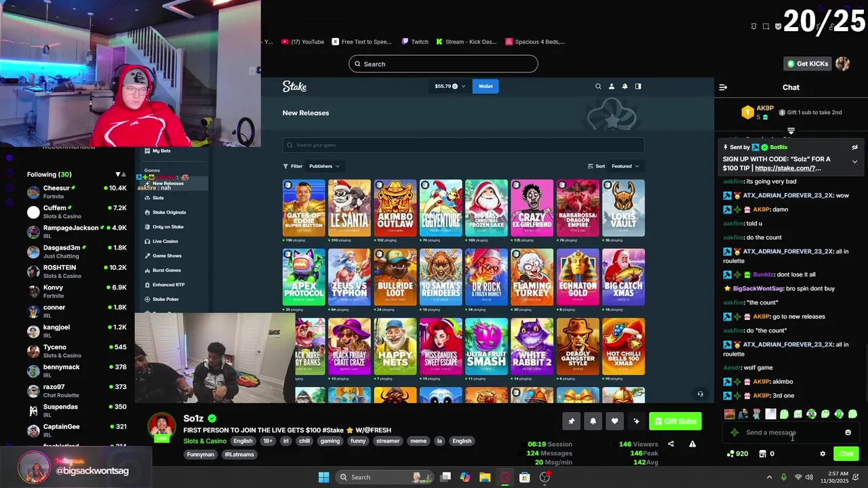The width and height of the screenshot is (868, 488).
Task: Collapse the Following list arrow
Action: pyautogui.click(x=118, y=175)
